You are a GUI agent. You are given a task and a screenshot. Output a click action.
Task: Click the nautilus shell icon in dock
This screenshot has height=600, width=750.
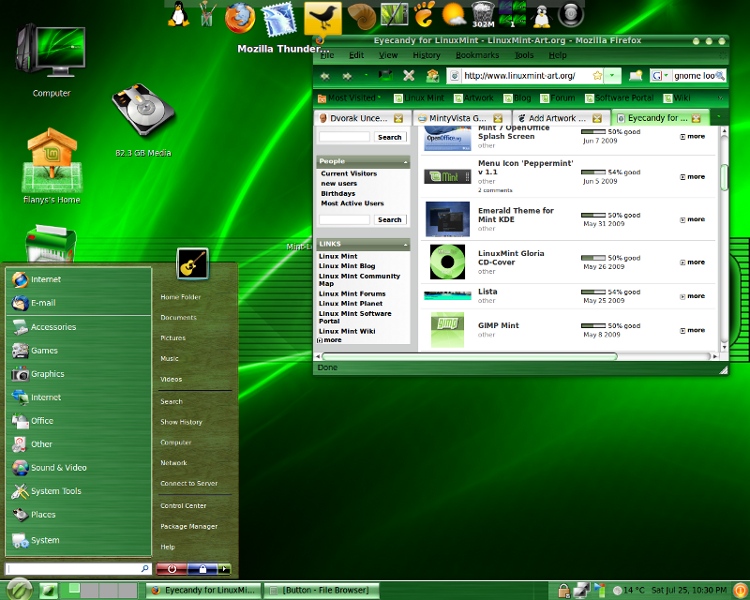(x=362, y=16)
